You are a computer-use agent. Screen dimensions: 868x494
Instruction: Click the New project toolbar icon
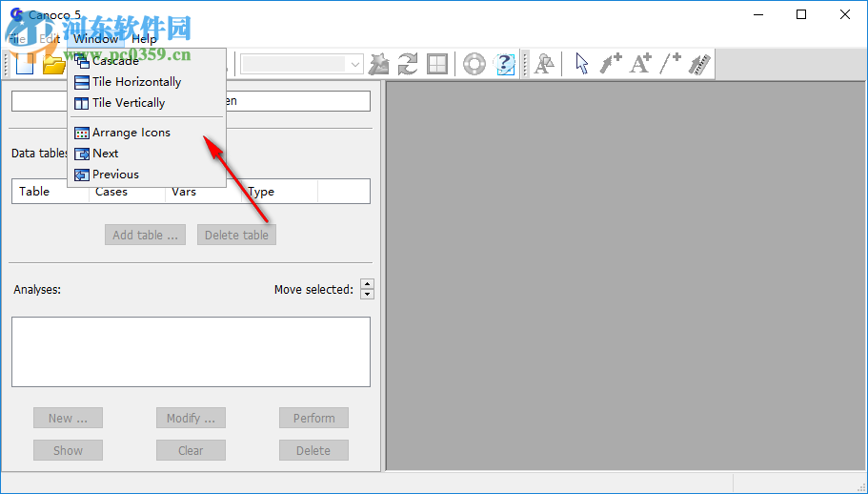tap(25, 64)
